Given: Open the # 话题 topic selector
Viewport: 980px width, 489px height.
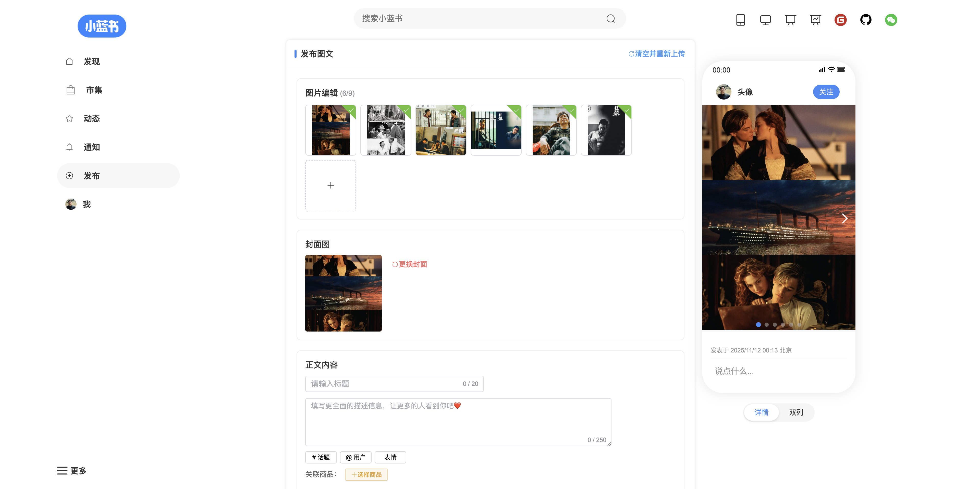Looking at the screenshot, I should coord(321,457).
